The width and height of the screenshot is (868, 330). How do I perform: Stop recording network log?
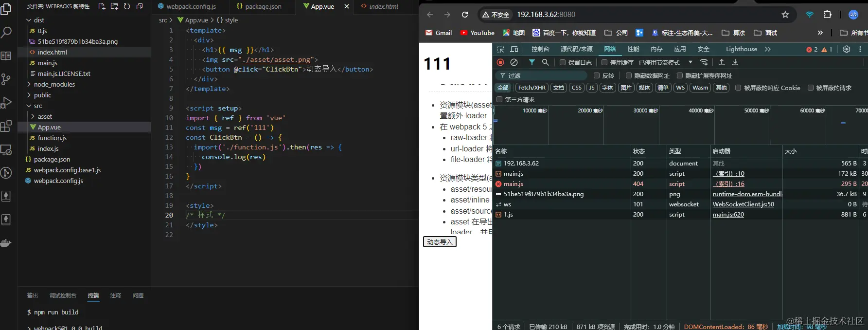[500, 62]
